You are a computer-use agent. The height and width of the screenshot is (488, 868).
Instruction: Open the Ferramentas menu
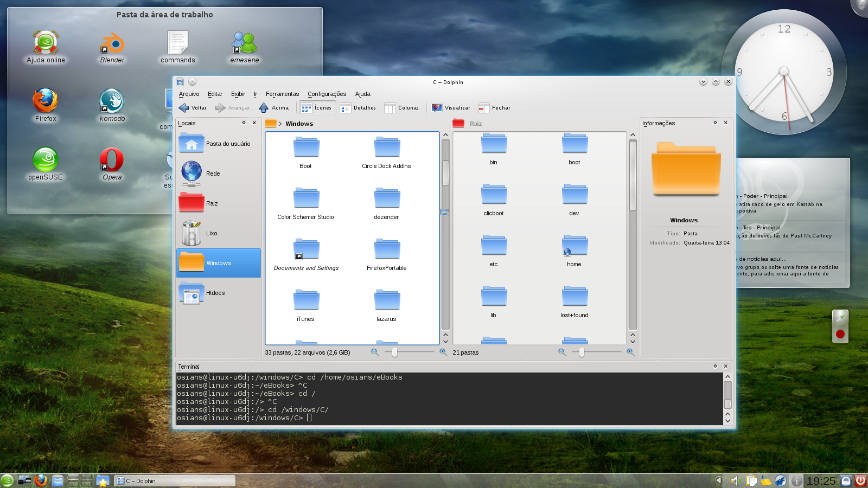[282, 94]
